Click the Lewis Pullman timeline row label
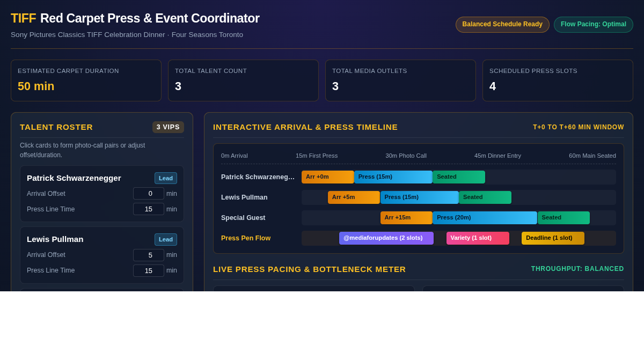Screen dimensions: 644x338 244,197
